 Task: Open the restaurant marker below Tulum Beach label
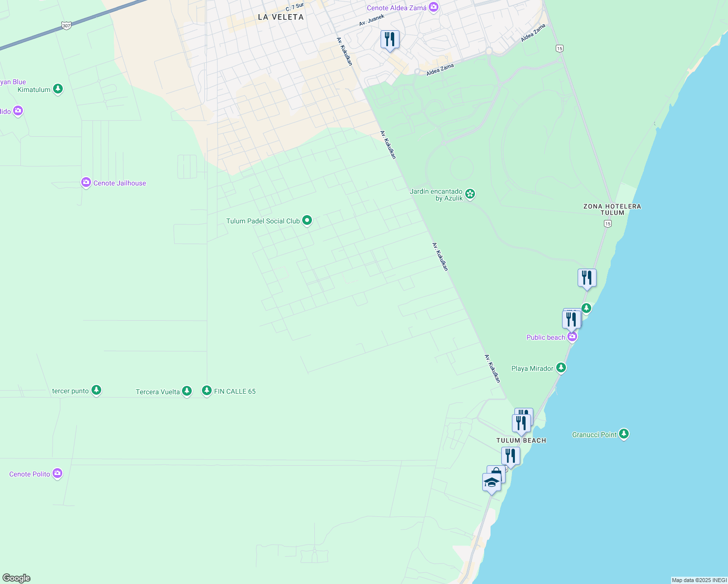(x=510, y=456)
